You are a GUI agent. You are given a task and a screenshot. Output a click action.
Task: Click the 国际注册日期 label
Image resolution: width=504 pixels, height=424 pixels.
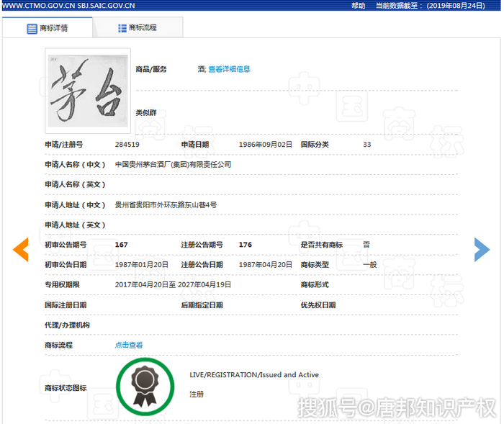pyautogui.click(x=66, y=305)
